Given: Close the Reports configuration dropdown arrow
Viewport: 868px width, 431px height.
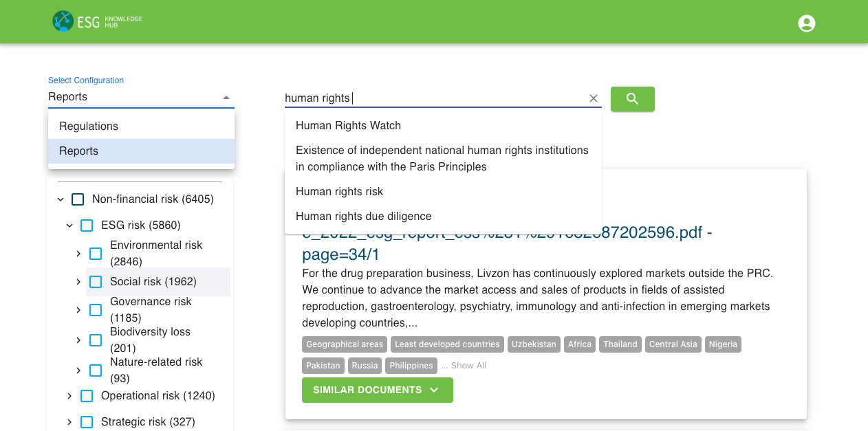Looking at the screenshot, I should coord(226,97).
